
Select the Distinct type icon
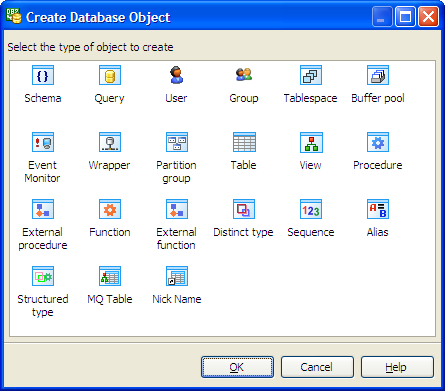coord(244,209)
